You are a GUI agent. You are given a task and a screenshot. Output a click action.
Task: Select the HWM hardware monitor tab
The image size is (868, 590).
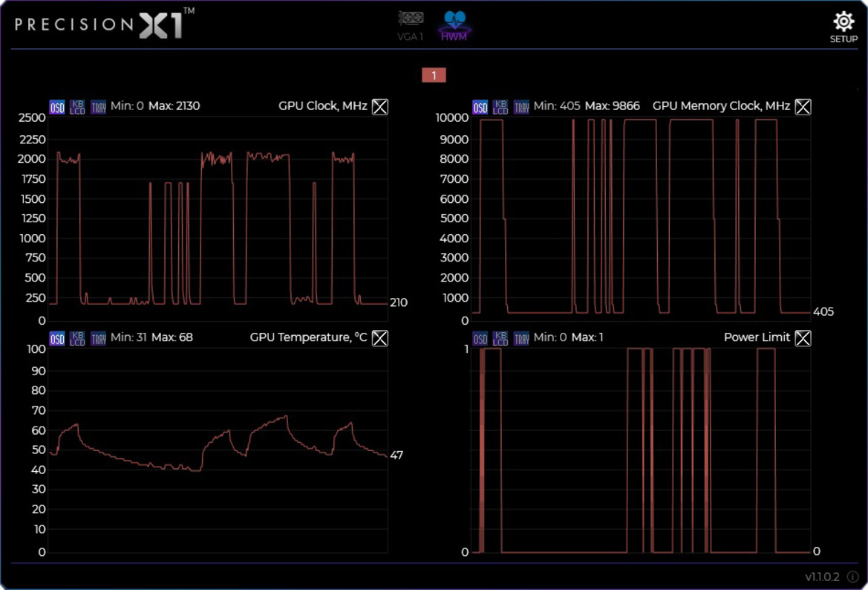[x=454, y=26]
